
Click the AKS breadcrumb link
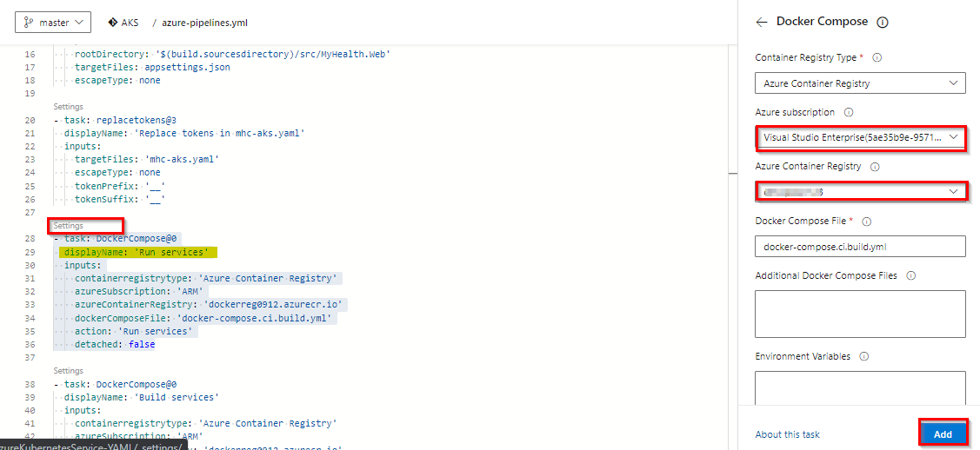pyautogui.click(x=130, y=23)
